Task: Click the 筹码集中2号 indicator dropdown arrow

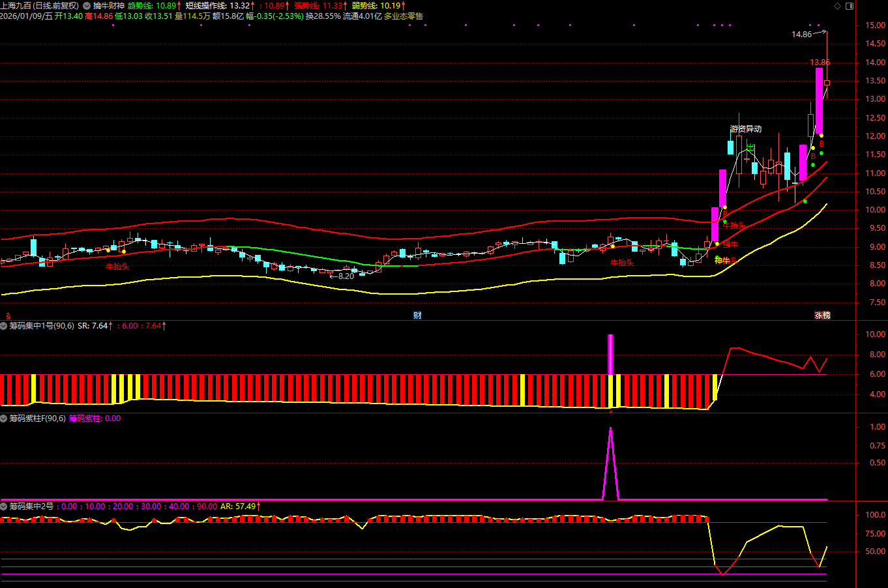Action: [4, 507]
